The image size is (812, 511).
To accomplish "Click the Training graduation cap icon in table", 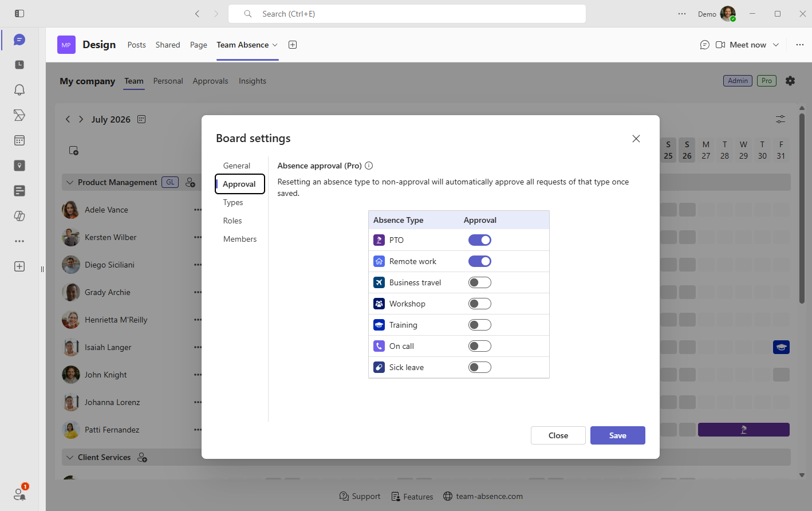I will tap(379, 325).
